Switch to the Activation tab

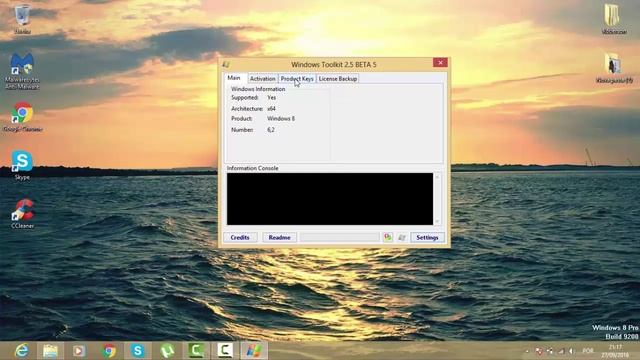click(262, 79)
